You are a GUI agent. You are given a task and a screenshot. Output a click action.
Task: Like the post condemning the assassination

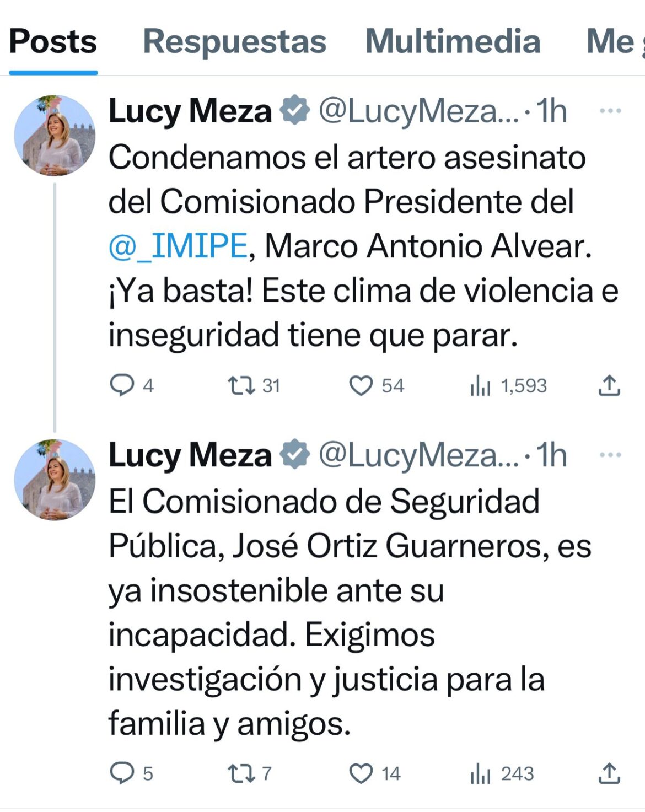(x=361, y=385)
